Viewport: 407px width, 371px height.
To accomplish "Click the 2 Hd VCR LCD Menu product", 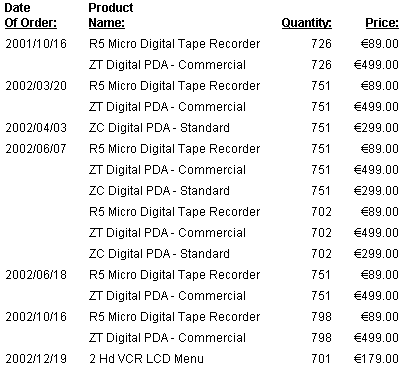I will tap(146, 359).
